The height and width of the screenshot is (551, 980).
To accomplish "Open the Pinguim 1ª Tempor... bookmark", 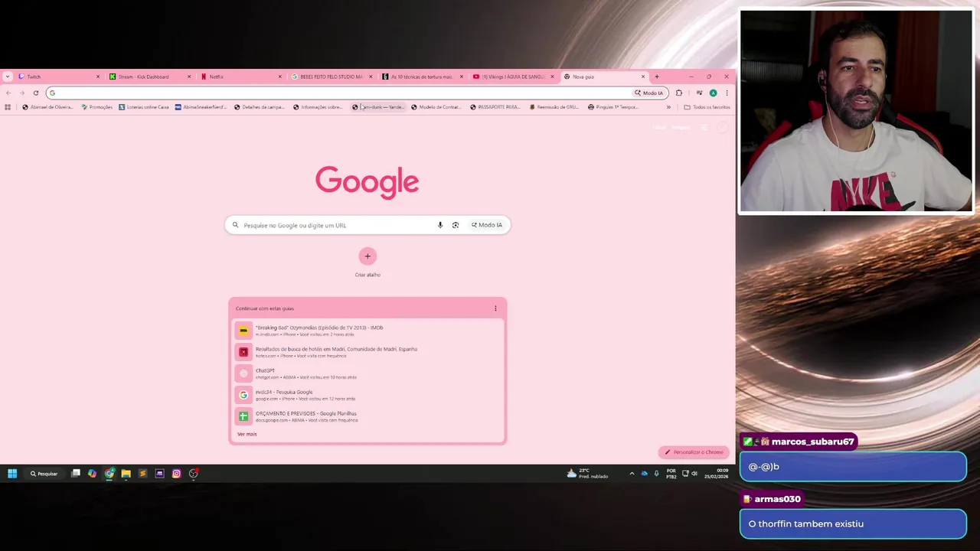I will pyautogui.click(x=612, y=107).
